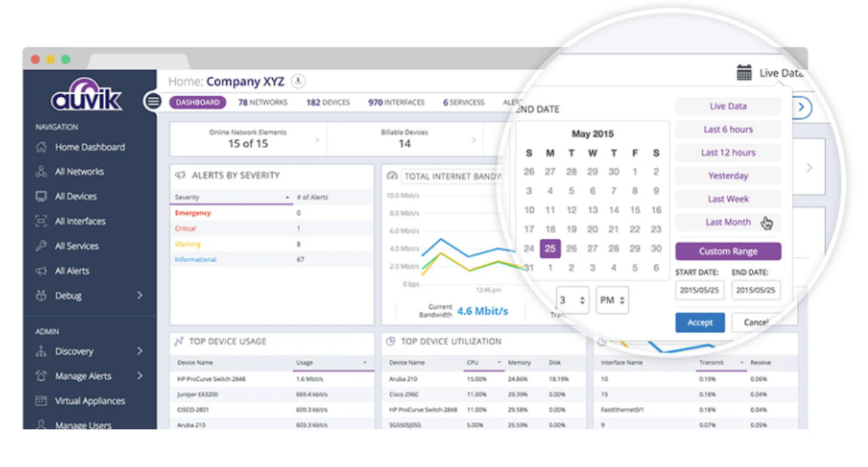
Task: Switch to the 78 Networks tab
Action: (263, 103)
